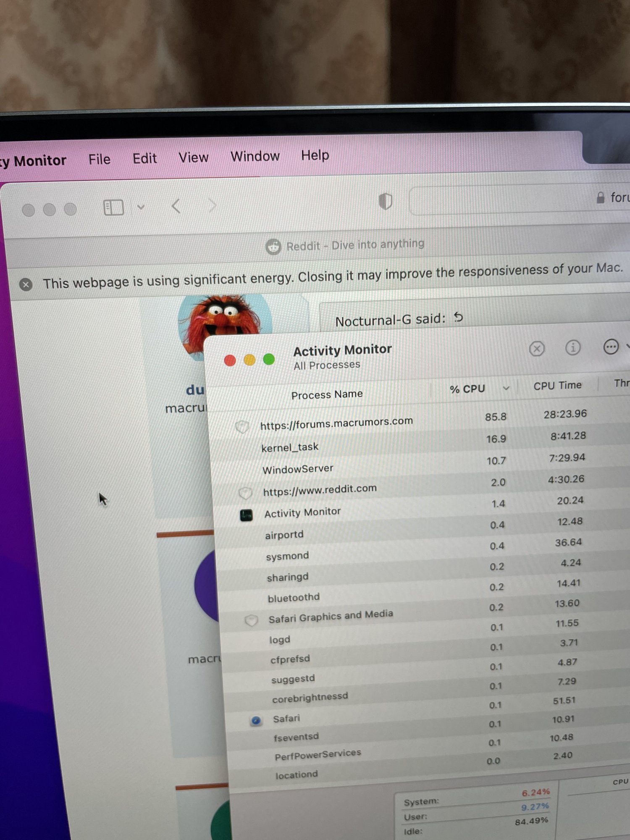630x840 pixels.
Task: Click the shield icon beside forums.macrumors.com
Action: (242, 427)
